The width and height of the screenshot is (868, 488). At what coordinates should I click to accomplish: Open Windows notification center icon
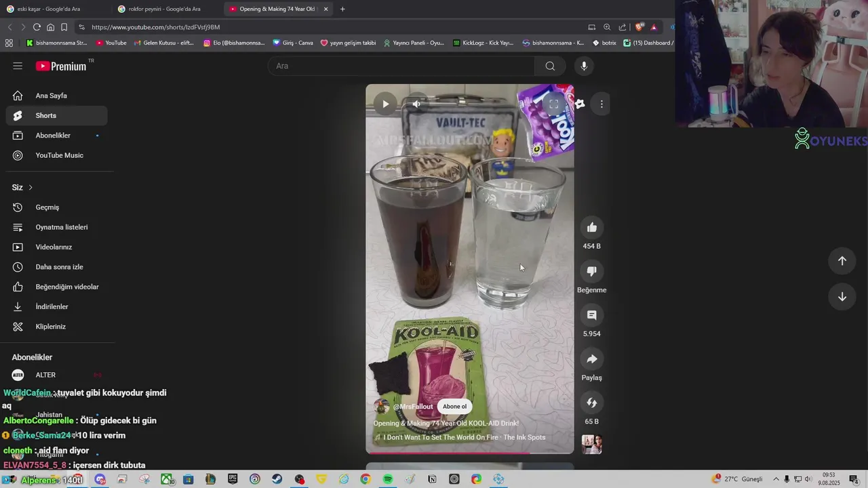tap(854, 479)
